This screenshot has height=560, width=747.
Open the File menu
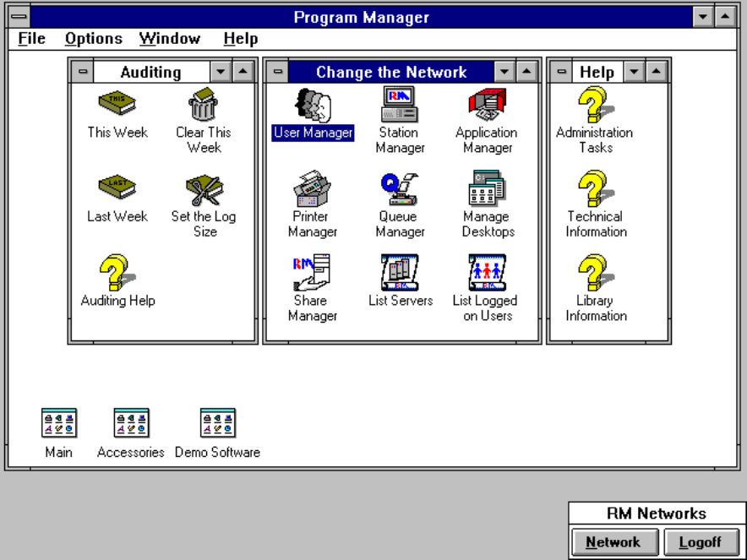(31, 39)
